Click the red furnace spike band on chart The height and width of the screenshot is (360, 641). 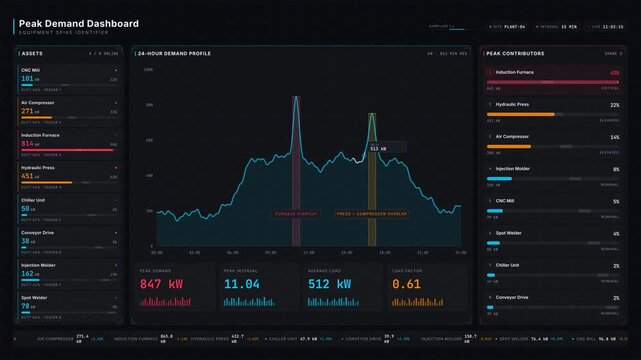[x=296, y=171]
